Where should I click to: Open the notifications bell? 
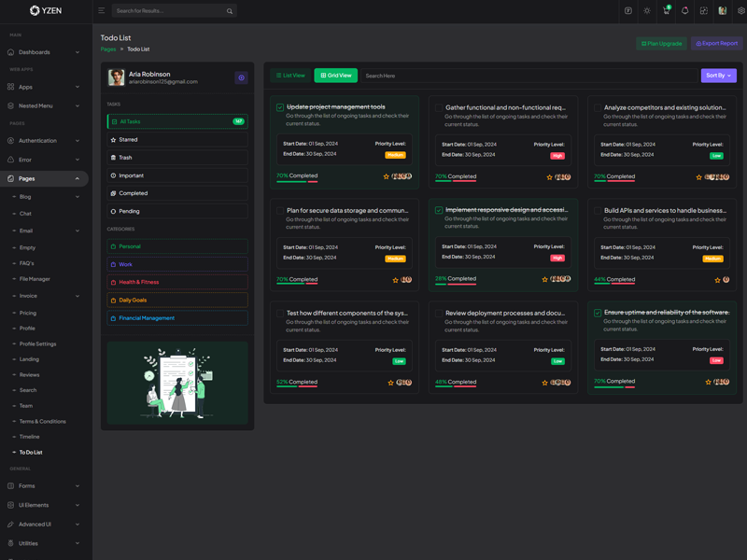pos(684,11)
